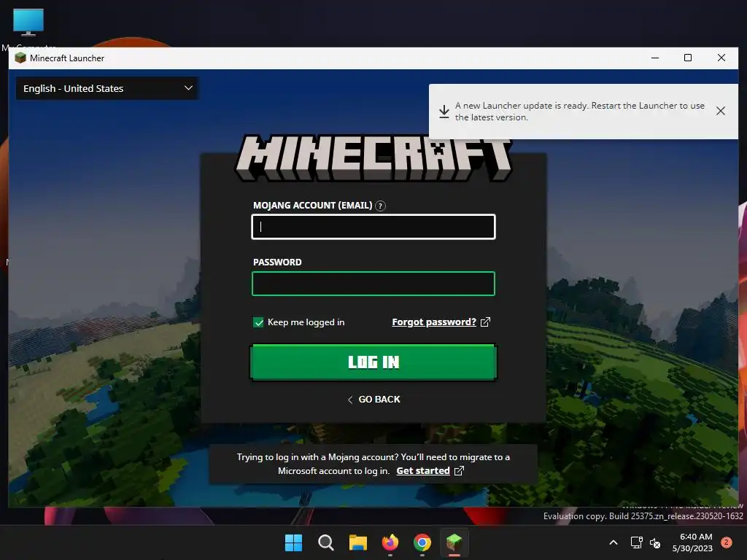747x560 pixels.
Task: Open the clock showing 6:40 AM
Action: (x=692, y=542)
